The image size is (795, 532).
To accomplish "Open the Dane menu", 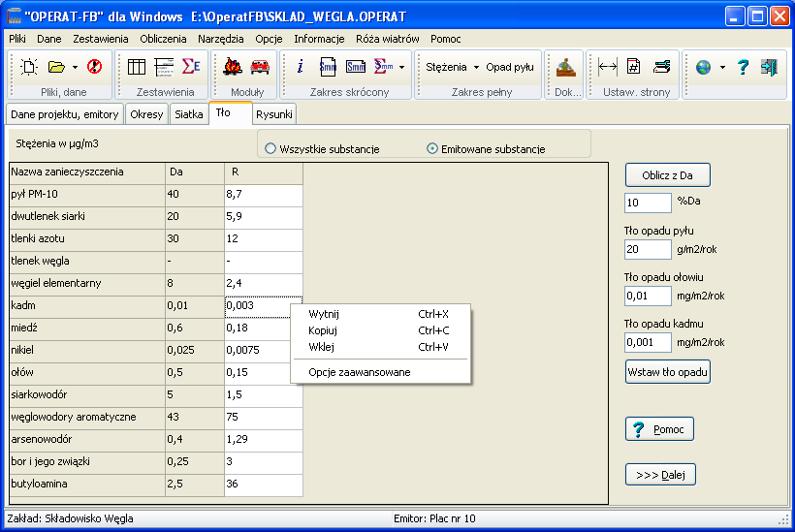I will (49, 39).
